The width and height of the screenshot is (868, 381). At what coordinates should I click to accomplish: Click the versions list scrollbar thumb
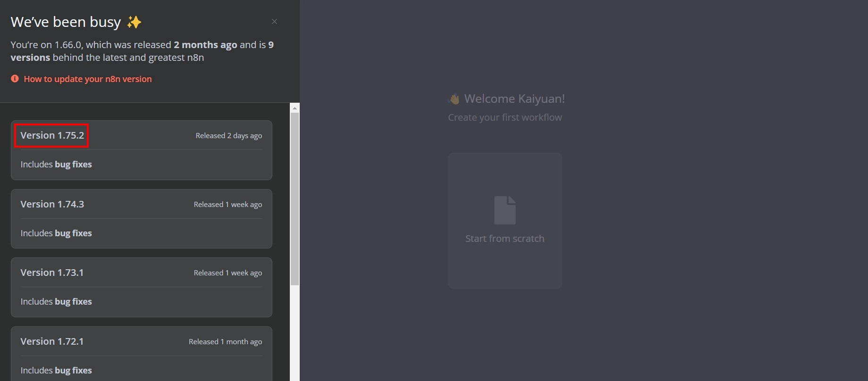[x=295, y=199]
